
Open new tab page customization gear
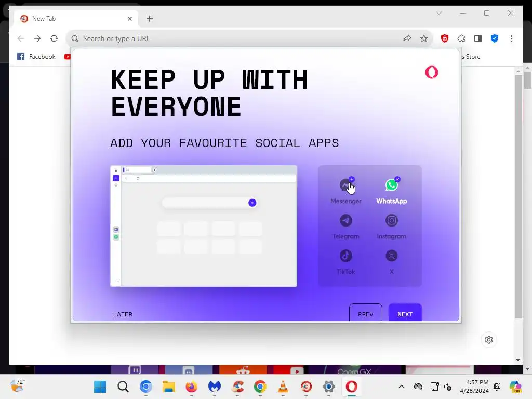[x=488, y=340]
